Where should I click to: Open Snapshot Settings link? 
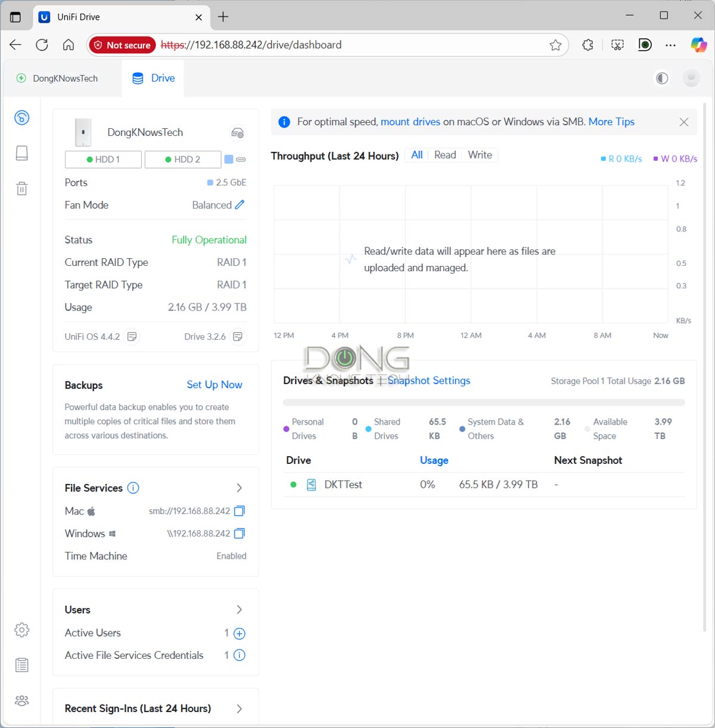[429, 380]
